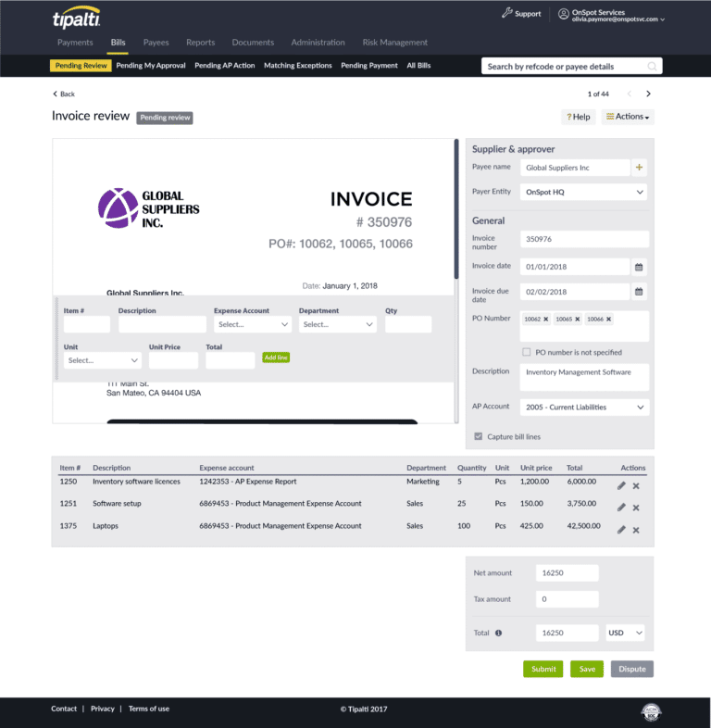Image resolution: width=711 pixels, height=728 pixels.
Task: Switch to All Bills tab
Action: point(418,66)
